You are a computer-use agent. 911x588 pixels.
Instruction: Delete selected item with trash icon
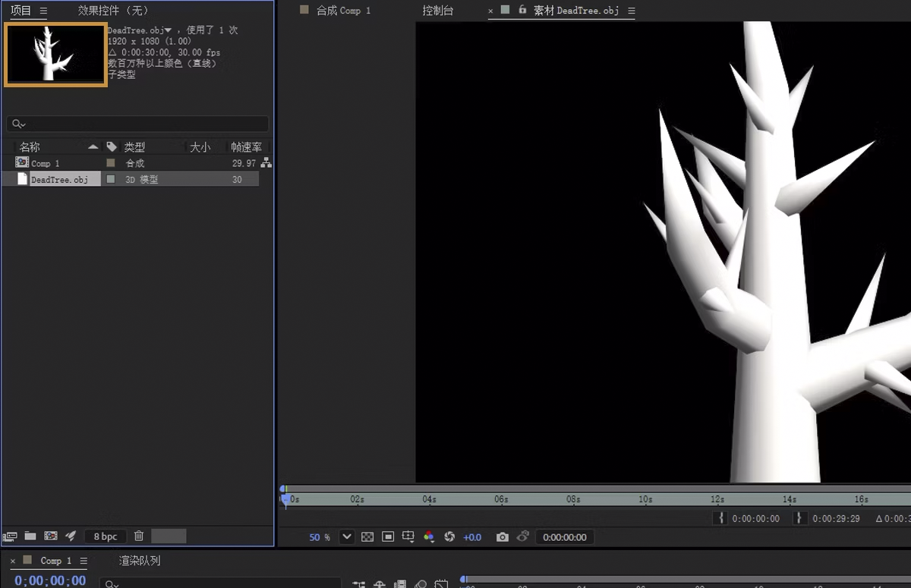coord(139,536)
